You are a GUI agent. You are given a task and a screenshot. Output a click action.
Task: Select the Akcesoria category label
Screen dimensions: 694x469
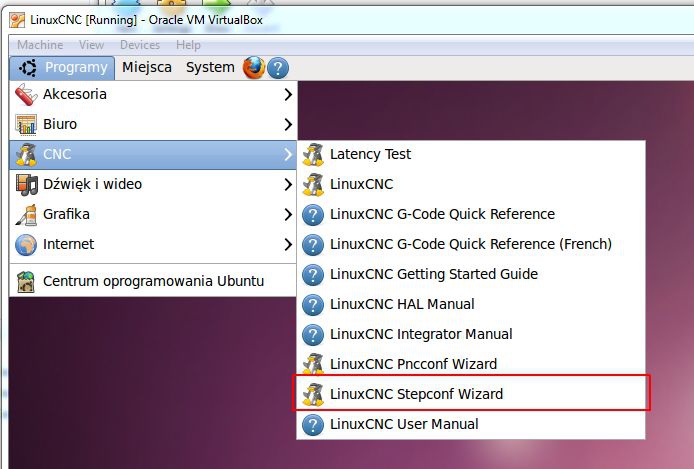click(75, 94)
